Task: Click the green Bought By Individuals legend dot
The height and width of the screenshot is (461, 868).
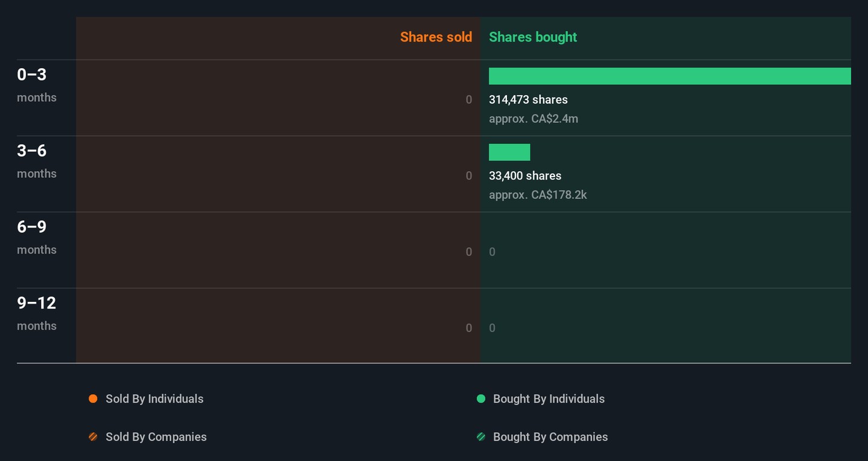Action: tap(481, 399)
